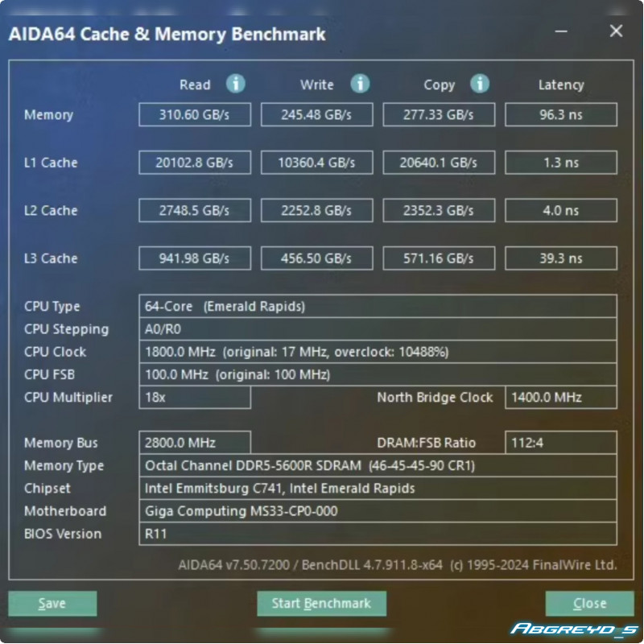Click the Read column info icon
Image resolution: width=644 pixels, height=644 pixels.
(236, 84)
